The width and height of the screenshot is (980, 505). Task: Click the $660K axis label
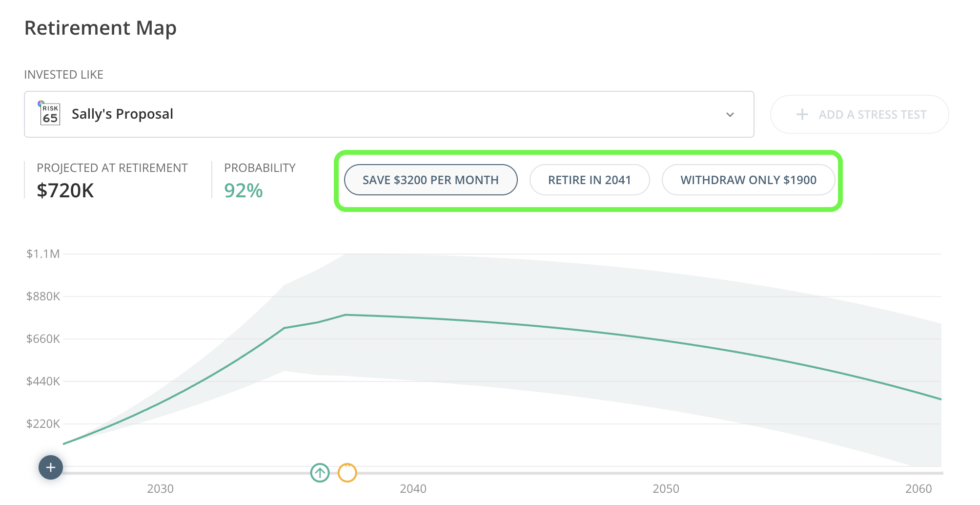43,339
